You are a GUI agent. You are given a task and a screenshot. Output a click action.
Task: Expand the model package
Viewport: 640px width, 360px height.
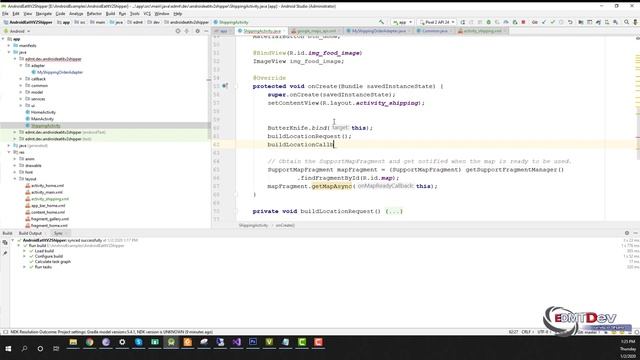[x=21, y=92]
